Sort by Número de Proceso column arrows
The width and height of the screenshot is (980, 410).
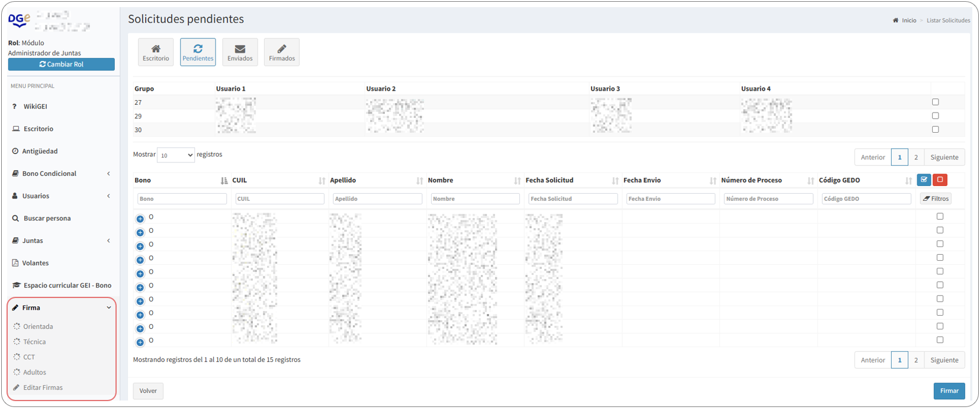click(x=810, y=181)
